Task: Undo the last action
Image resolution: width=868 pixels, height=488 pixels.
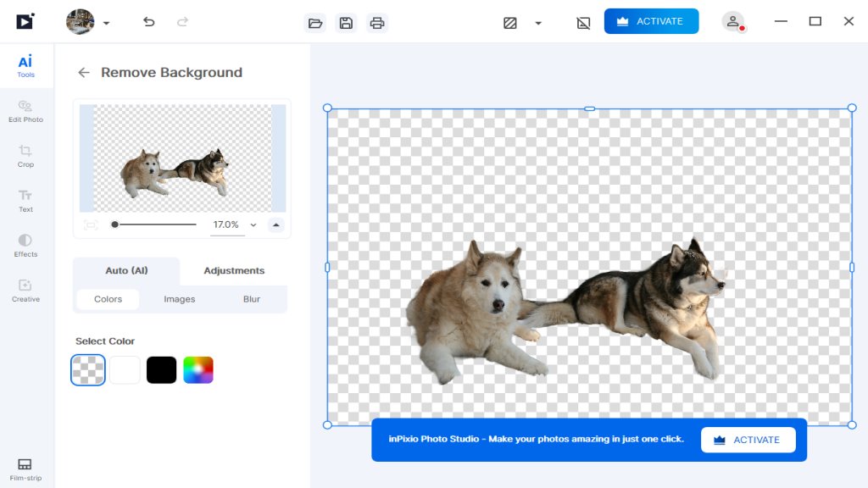Action: [x=149, y=22]
